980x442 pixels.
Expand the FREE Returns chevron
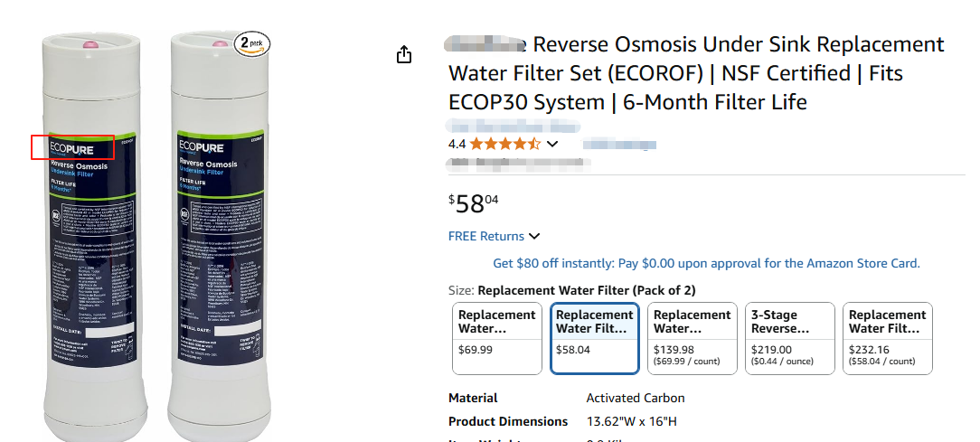coord(534,236)
